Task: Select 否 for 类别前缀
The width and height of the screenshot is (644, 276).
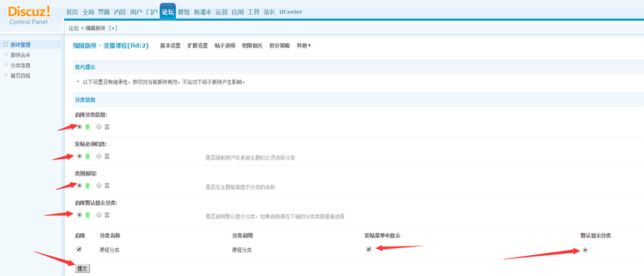Action: [x=98, y=185]
